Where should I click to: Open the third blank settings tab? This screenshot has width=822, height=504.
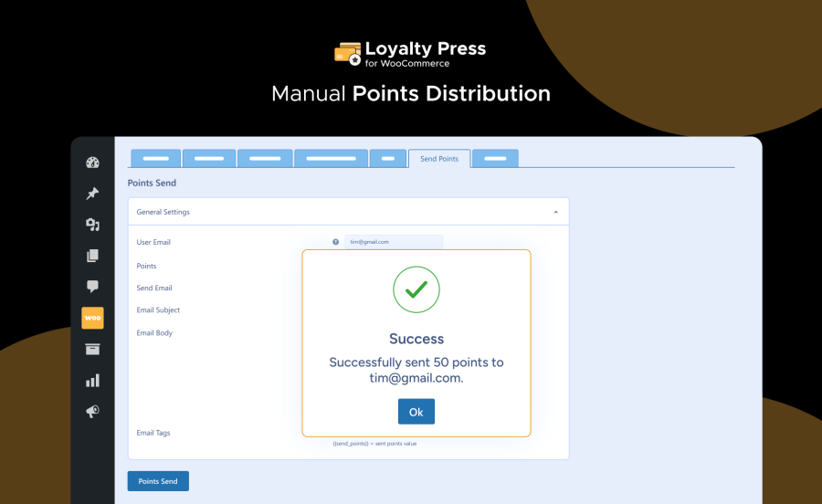click(265, 158)
